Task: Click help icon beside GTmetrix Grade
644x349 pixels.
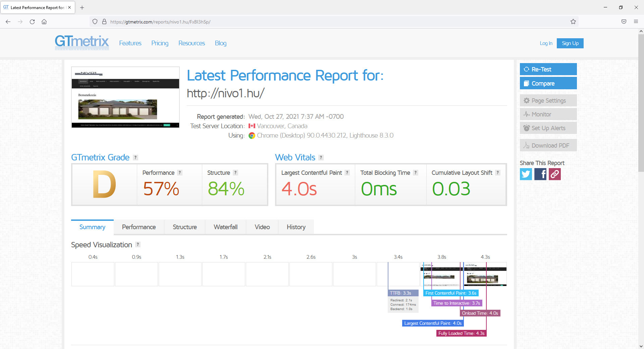Action: tap(136, 158)
